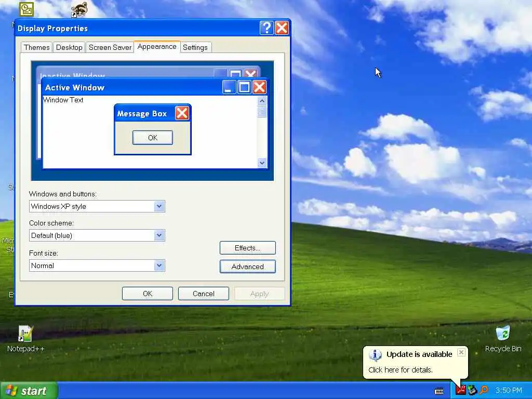Click the OK button in Message Box preview

[x=153, y=138]
